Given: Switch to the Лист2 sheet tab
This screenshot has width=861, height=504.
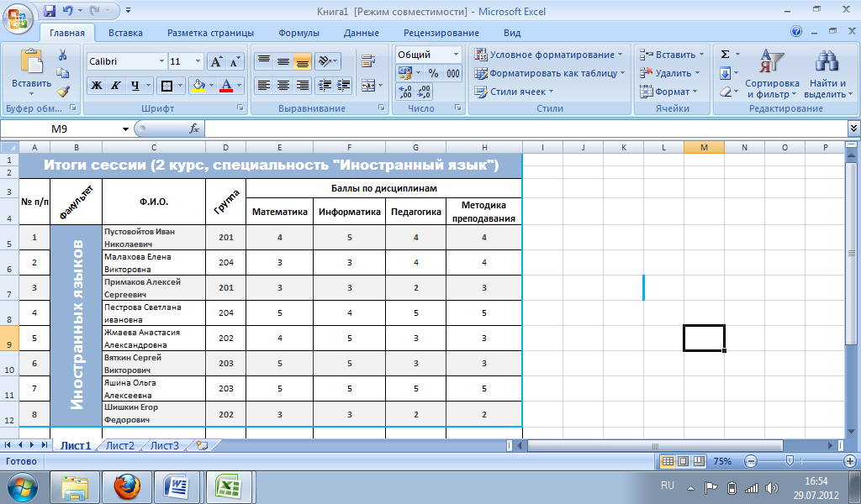Looking at the screenshot, I should 119,445.
